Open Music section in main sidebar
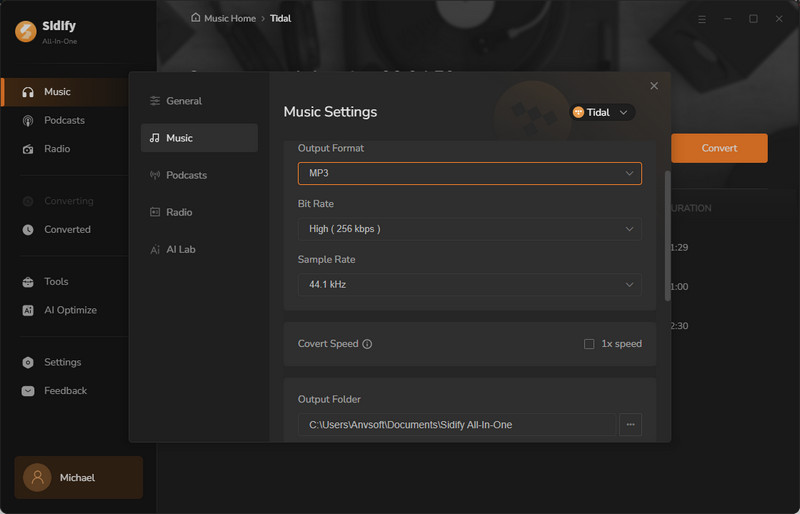The height and width of the screenshot is (514, 800). click(x=65, y=92)
